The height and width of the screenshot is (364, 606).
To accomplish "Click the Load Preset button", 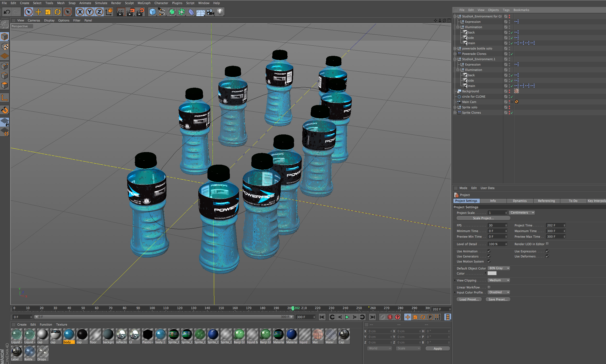I will point(469,299).
